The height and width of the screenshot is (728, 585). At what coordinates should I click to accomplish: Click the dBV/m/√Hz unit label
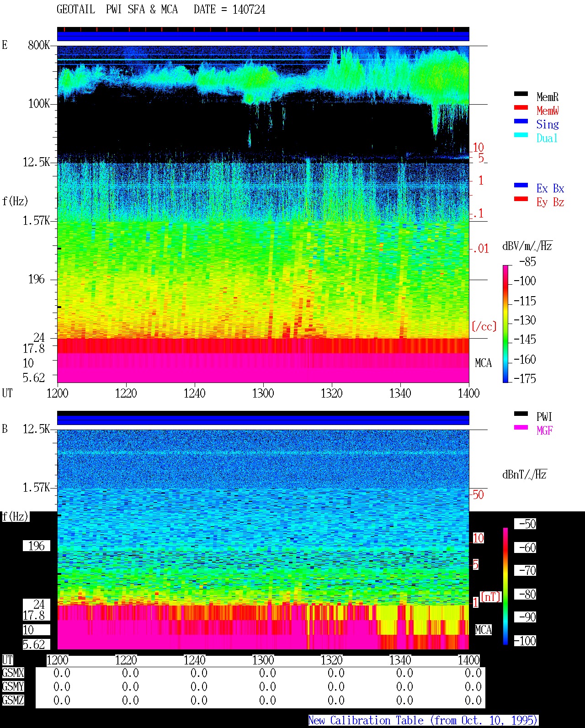(527, 246)
